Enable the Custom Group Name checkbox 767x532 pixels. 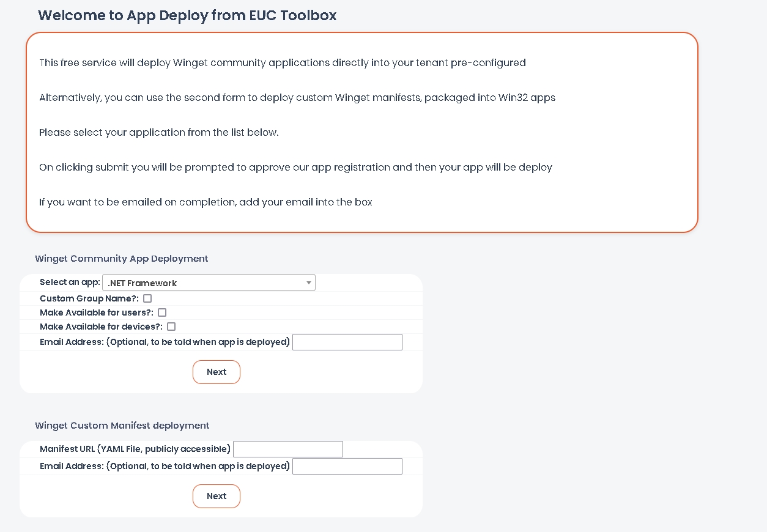(x=147, y=298)
